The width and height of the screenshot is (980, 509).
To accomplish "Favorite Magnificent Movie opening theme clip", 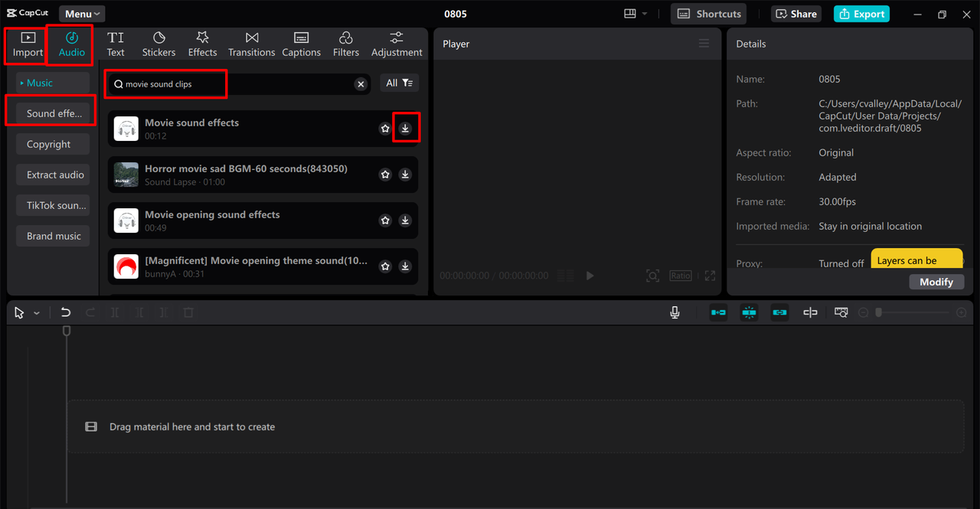I will click(385, 266).
